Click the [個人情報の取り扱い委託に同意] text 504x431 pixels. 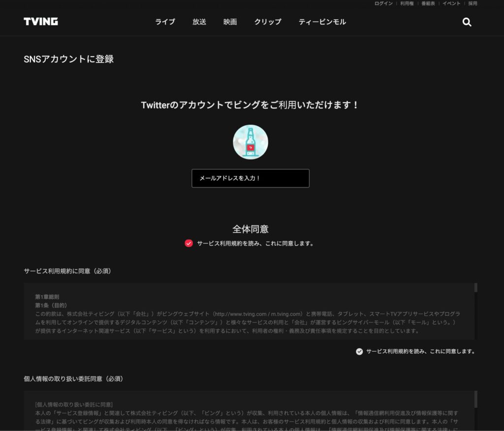point(74,404)
